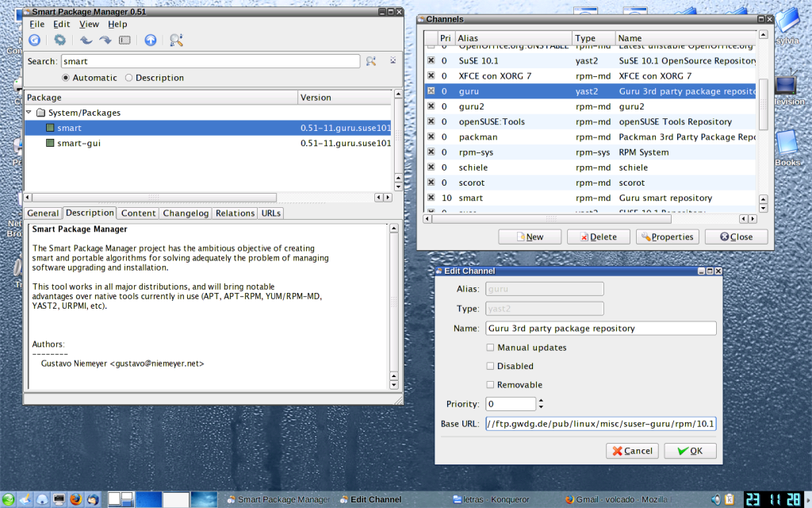Click Cancel in Edit Channel dialog
812x508 pixels.
(632, 451)
